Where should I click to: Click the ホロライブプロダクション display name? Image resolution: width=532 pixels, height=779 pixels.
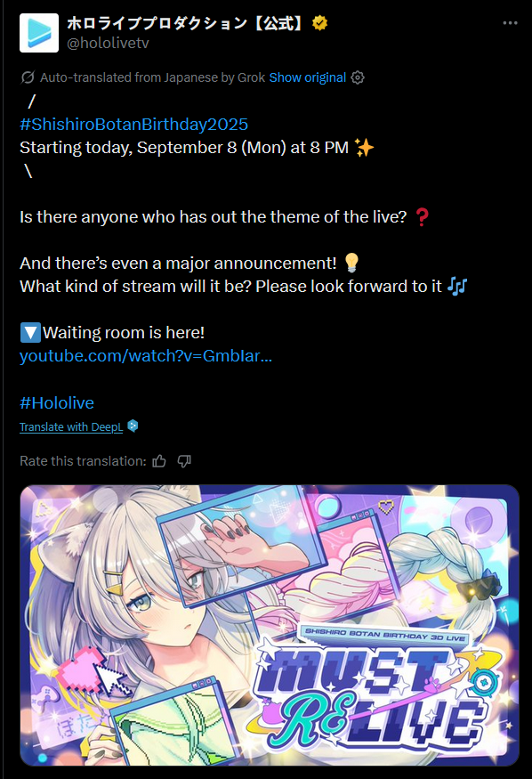[187, 23]
